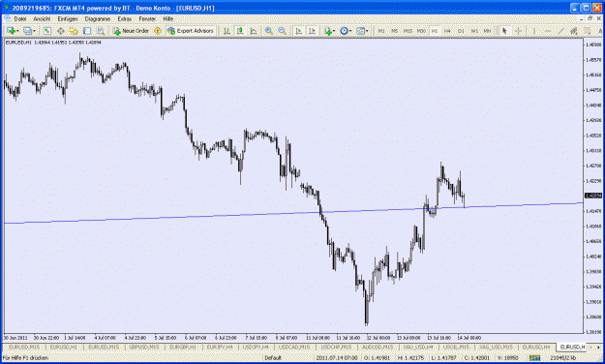
Task: Toggle the Terminal panel icon
Action: 87,31
